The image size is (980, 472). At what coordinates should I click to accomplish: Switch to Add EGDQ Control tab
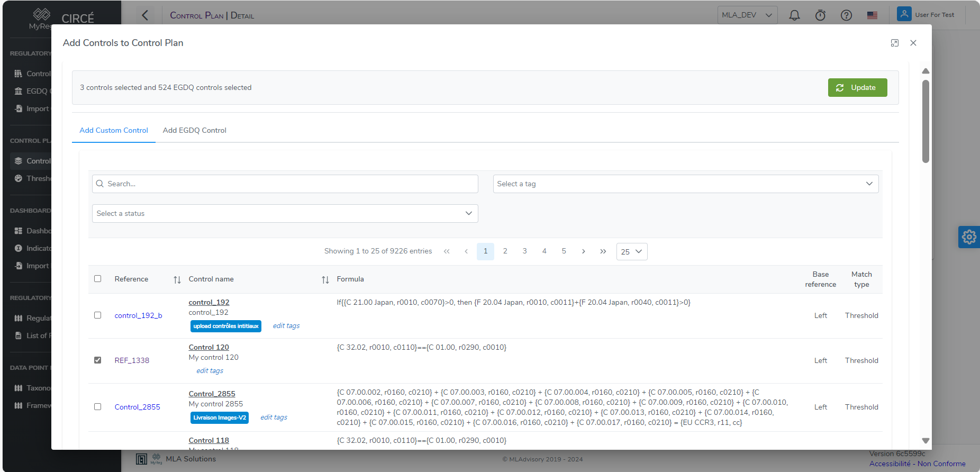click(194, 130)
